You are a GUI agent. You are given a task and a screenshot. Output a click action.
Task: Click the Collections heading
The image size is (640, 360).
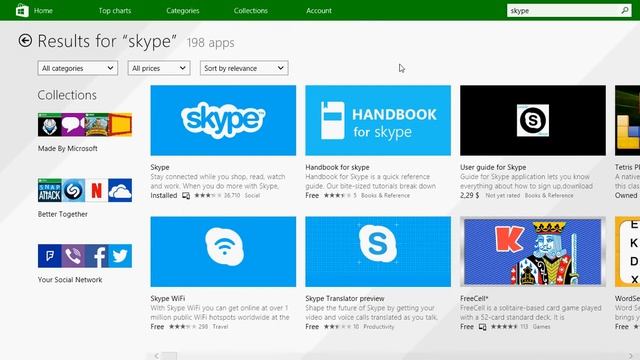[x=67, y=95]
